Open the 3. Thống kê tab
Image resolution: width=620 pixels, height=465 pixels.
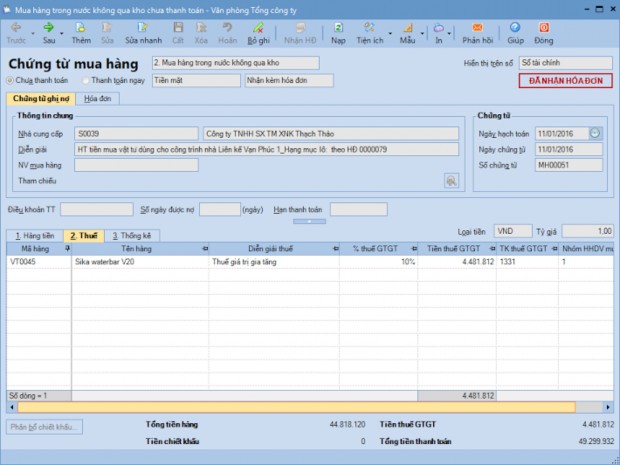click(x=132, y=236)
